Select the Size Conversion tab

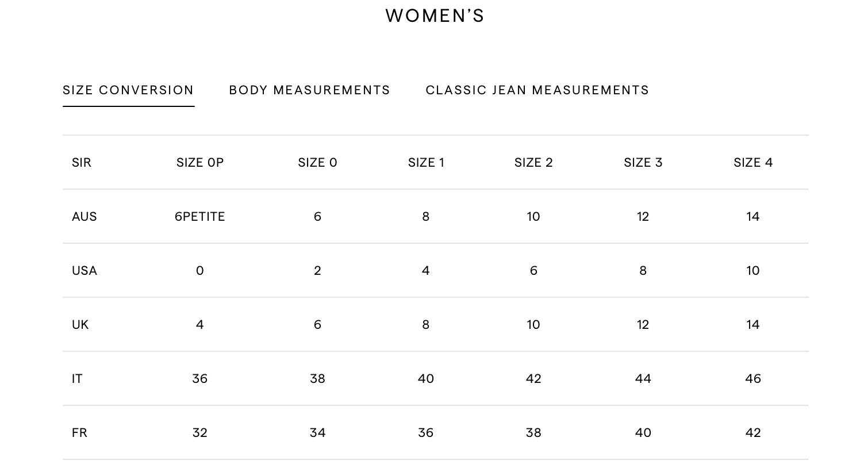tap(128, 90)
